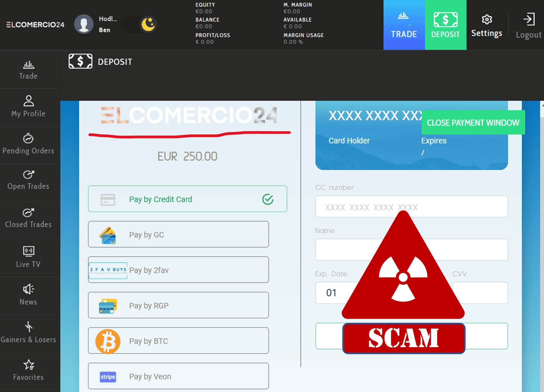Screen dimensions: 544x392
Task: Click the deposit money icon next to DEPOSIT heading
Action: (x=81, y=61)
